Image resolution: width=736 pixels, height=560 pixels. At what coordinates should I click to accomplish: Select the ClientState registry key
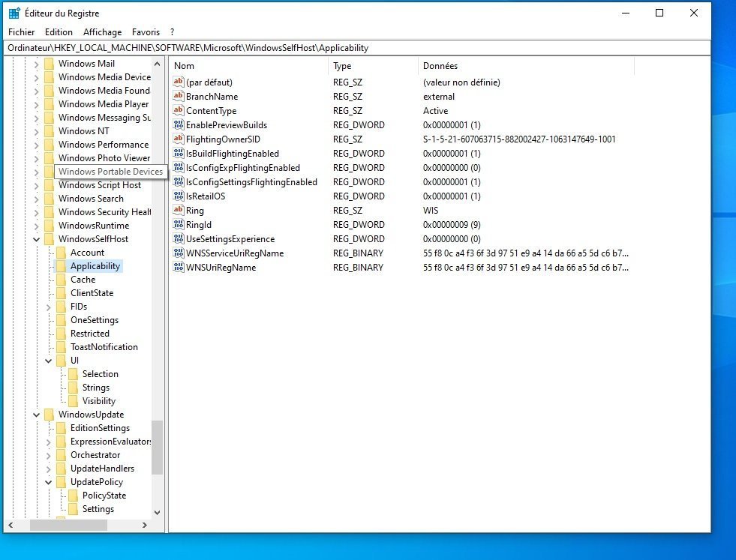click(92, 293)
